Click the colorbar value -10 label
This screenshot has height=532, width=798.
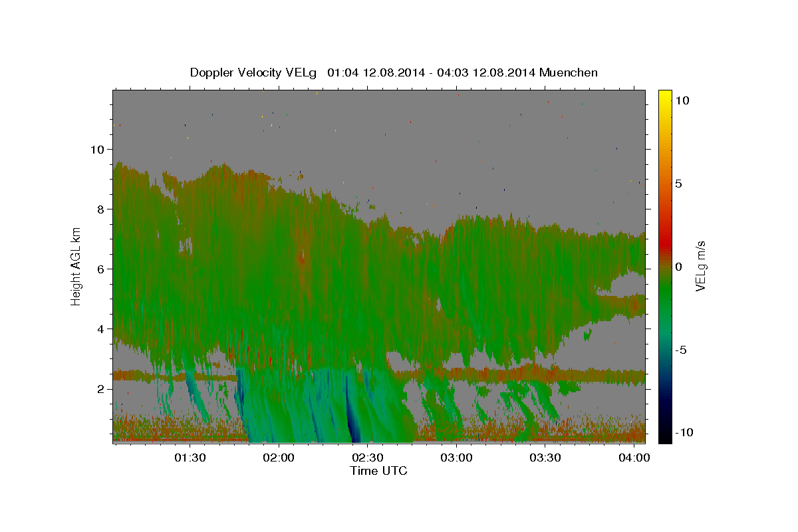point(684,433)
